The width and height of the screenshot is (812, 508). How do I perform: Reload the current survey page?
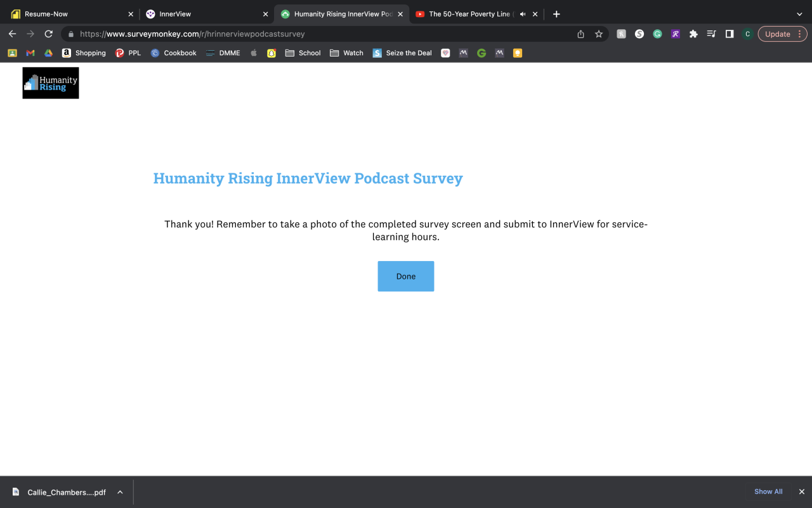(x=48, y=34)
